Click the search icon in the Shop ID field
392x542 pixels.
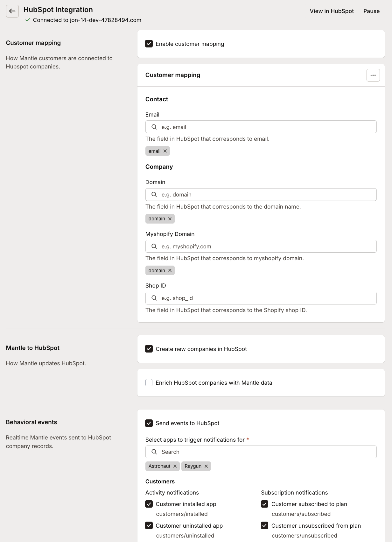pos(154,298)
